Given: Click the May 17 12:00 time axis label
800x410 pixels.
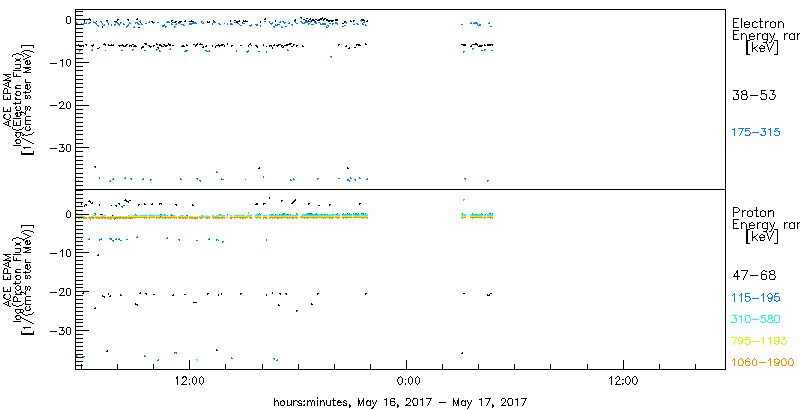Looking at the screenshot, I should (x=623, y=380).
